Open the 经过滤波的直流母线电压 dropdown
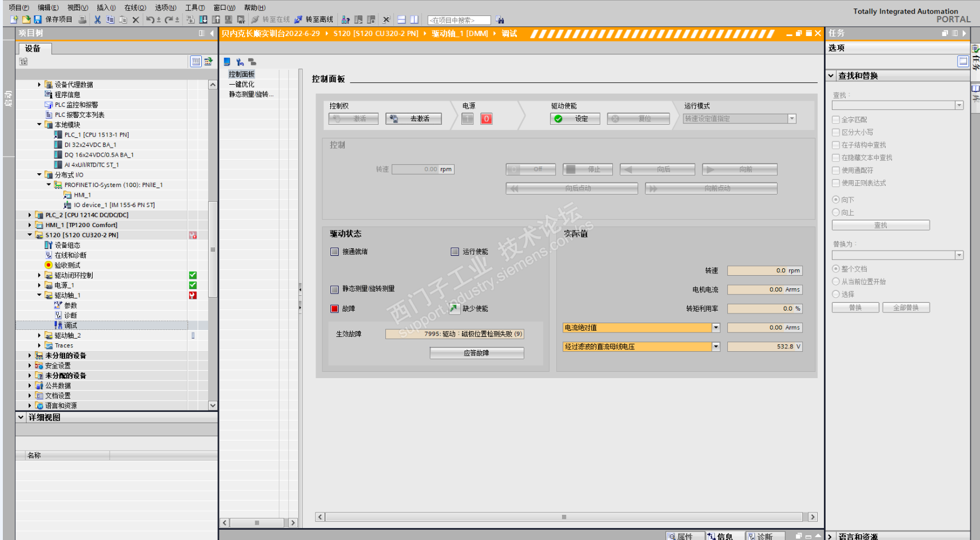 716,346
